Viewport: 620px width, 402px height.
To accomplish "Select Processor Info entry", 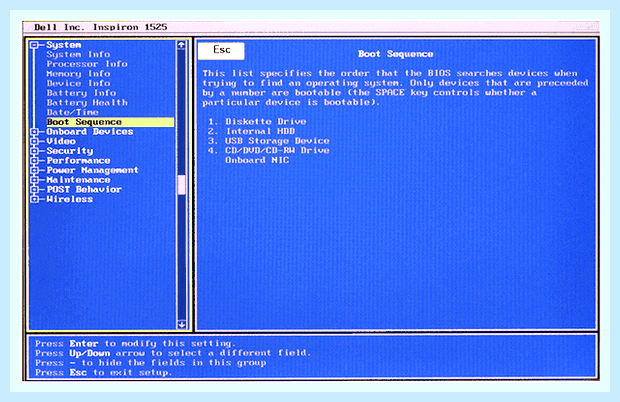I will pyautogui.click(x=87, y=64).
